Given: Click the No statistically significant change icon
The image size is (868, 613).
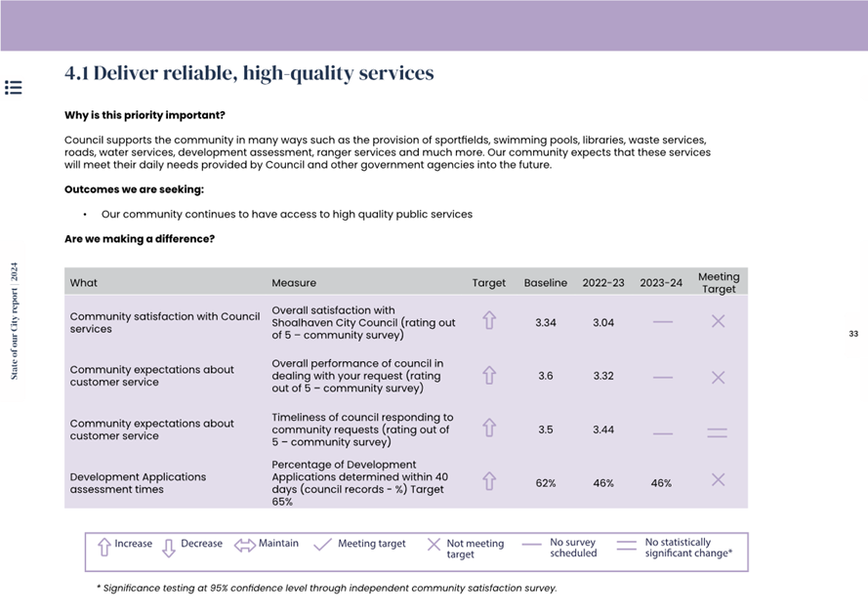Looking at the screenshot, I should (626, 547).
